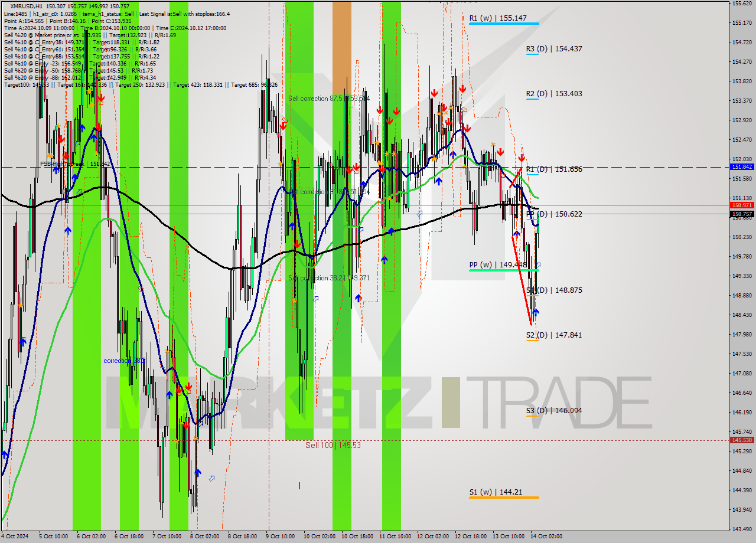Screen dimensions: 756x543
Task: Click the cyan R1 weekly resistance line
Action: tap(504, 24)
